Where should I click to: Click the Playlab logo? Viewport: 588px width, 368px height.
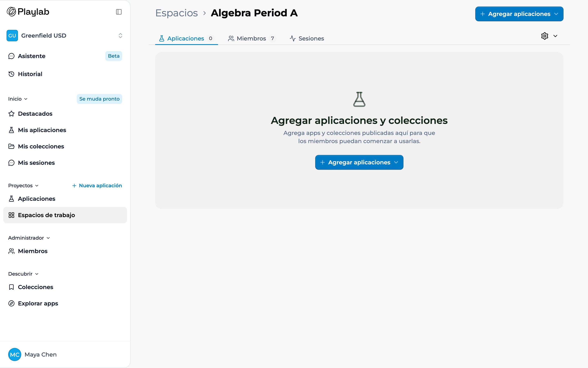coord(28,12)
